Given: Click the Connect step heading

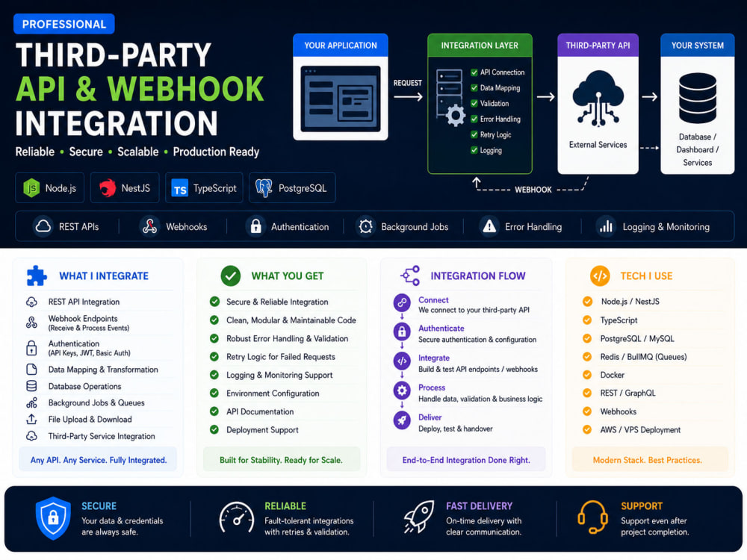Looking at the screenshot, I should tap(433, 300).
